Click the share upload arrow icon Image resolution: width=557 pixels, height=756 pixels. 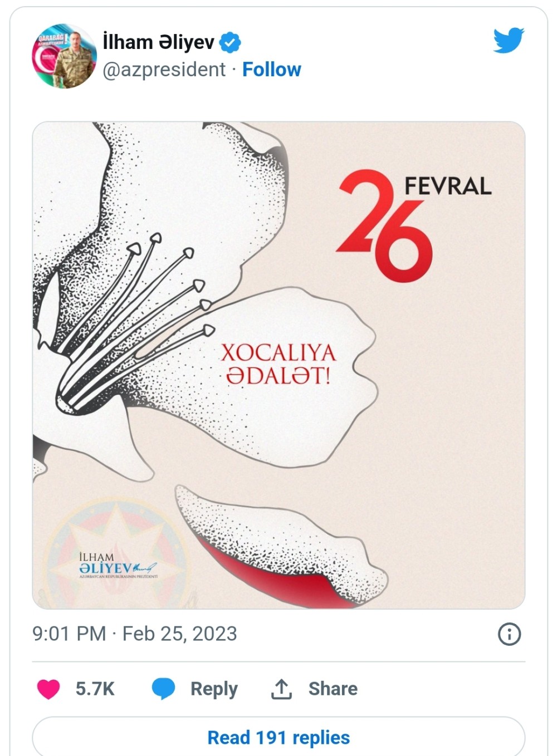pos(281,689)
